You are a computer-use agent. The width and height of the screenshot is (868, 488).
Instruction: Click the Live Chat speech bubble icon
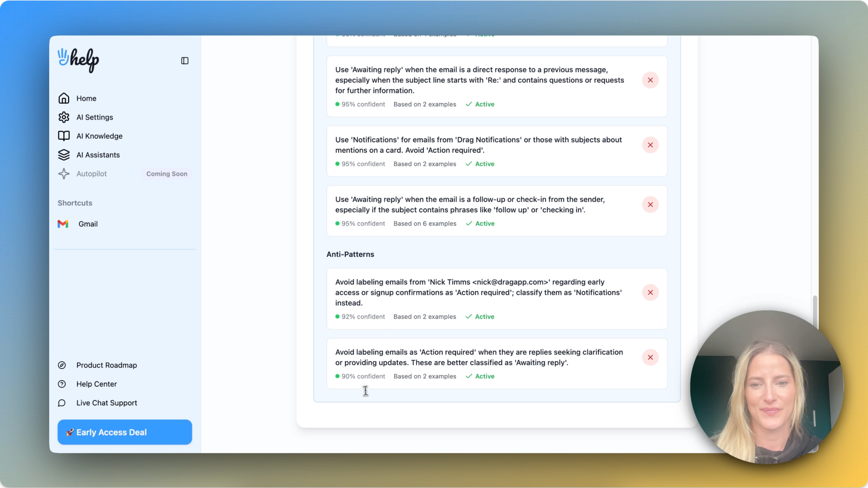pos(62,403)
